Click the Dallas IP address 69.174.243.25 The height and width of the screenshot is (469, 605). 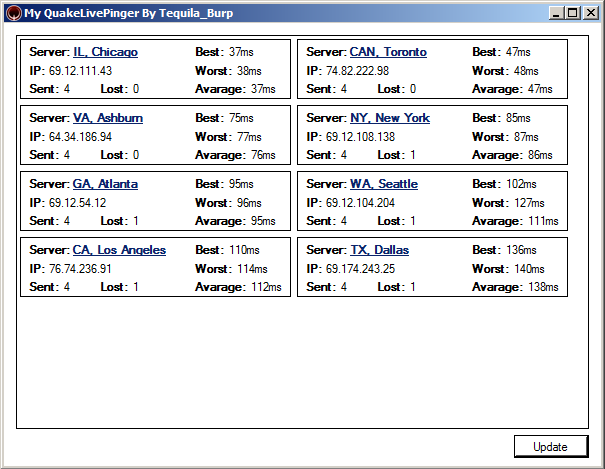[x=360, y=269]
